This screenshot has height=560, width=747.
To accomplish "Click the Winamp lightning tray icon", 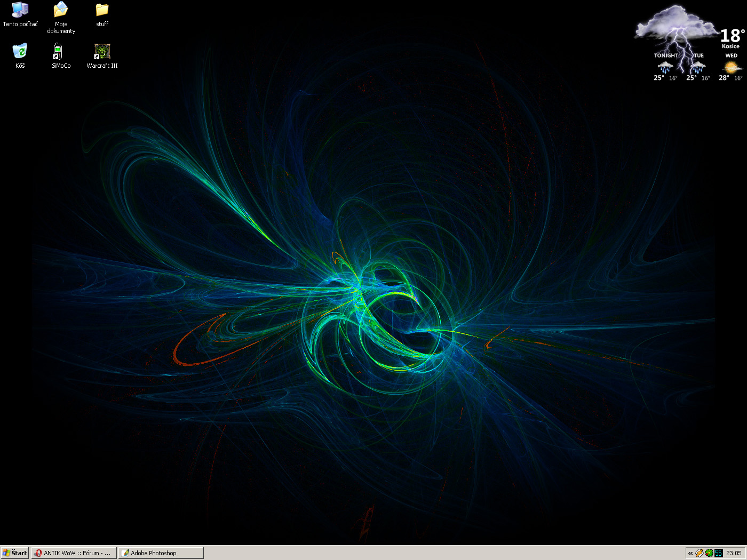I will 700,553.
